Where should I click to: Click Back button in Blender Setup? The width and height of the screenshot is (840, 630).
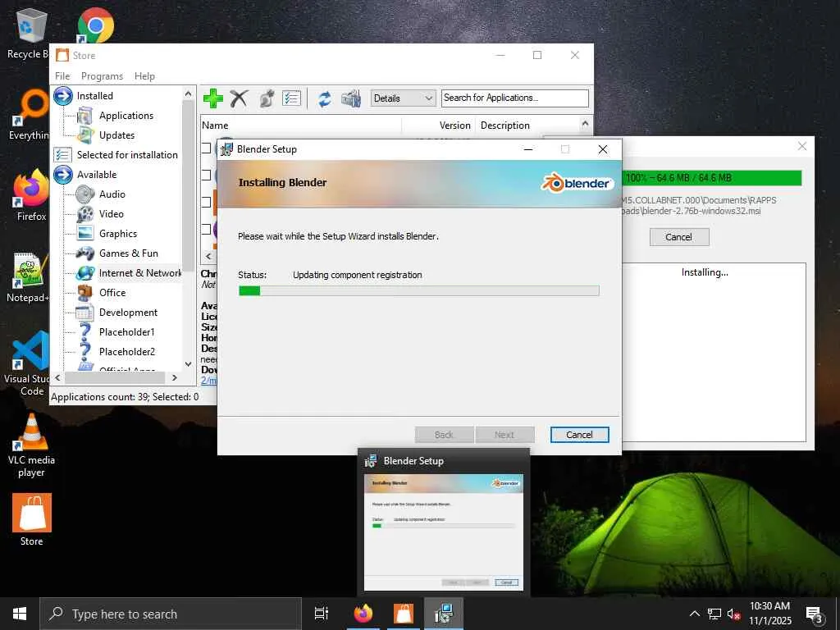[444, 435]
